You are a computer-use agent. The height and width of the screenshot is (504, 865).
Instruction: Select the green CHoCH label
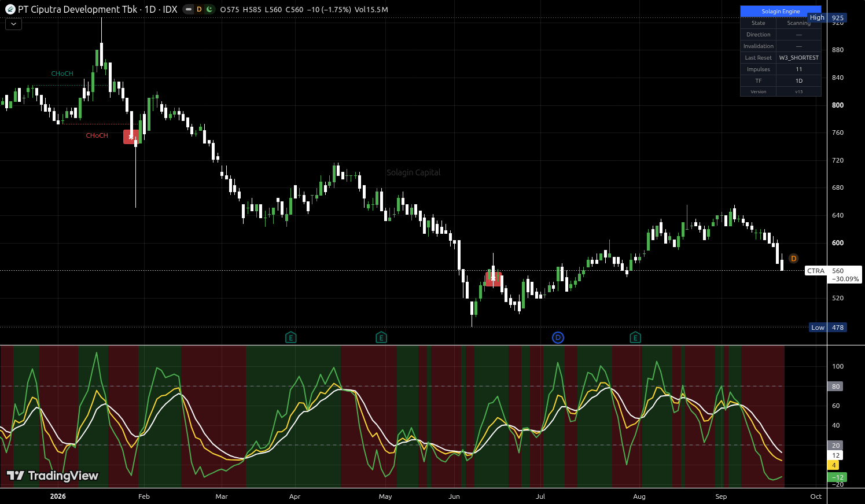coord(62,73)
